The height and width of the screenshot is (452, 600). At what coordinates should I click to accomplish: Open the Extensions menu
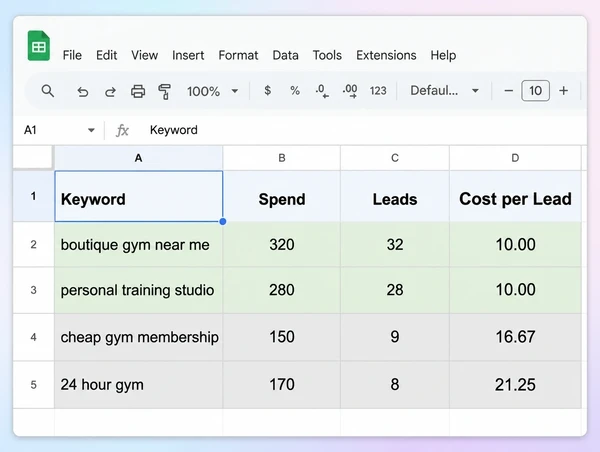[386, 55]
